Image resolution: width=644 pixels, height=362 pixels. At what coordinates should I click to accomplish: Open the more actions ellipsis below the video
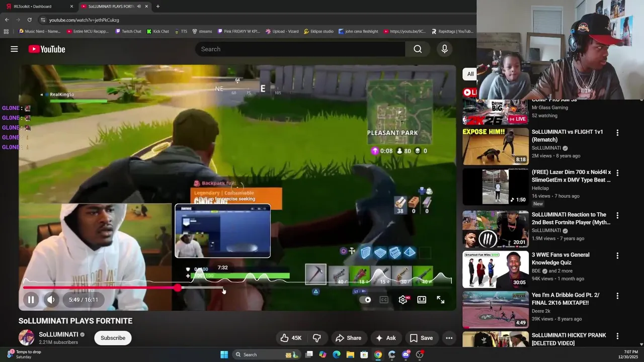click(449, 338)
